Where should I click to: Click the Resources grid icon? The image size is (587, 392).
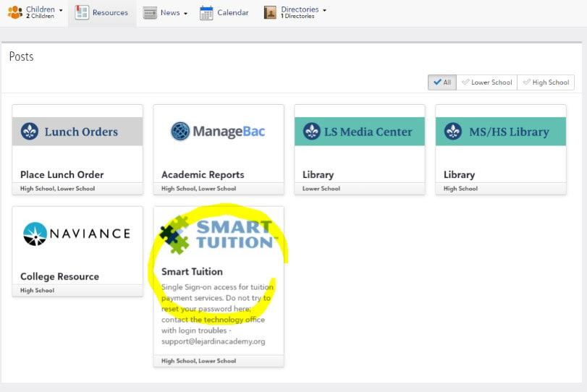click(83, 12)
